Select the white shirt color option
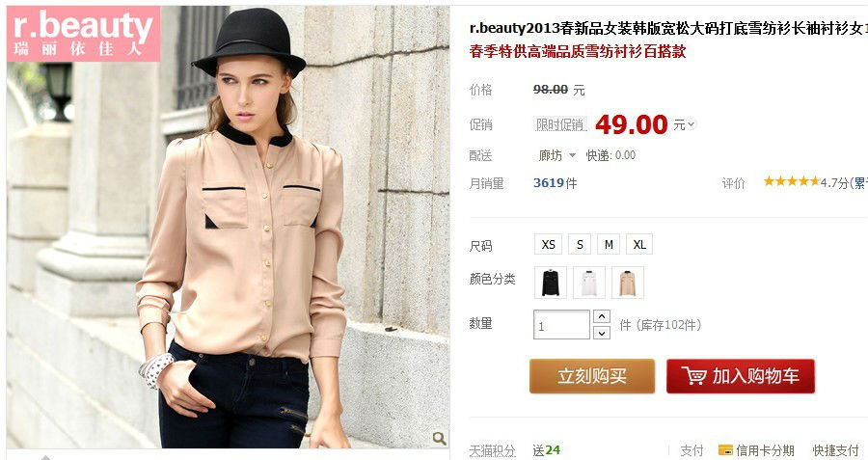 [589, 283]
